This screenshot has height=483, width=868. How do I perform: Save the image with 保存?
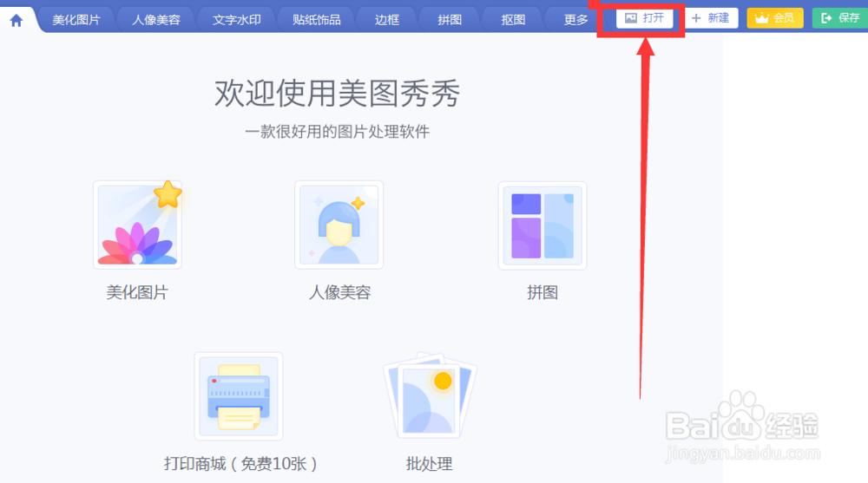[x=840, y=18]
